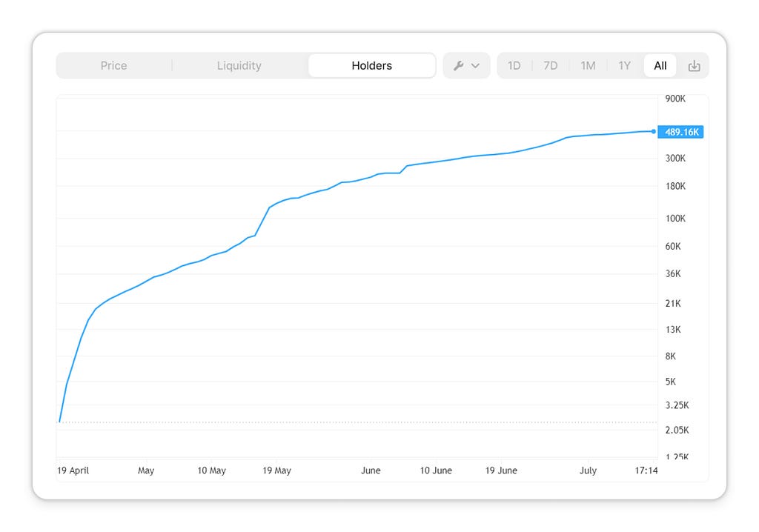
Task: Click the 19 May date label
Action: (x=277, y=471)
